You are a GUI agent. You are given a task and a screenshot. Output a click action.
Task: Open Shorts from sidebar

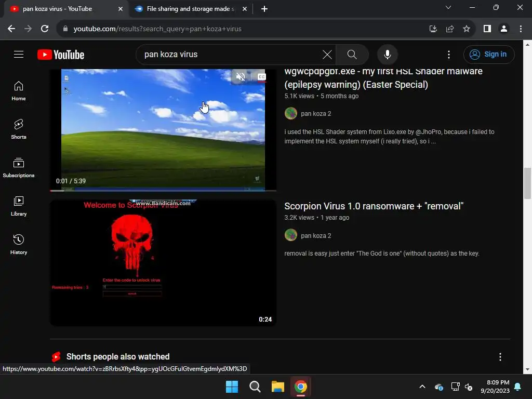click(x=19, y=129)
